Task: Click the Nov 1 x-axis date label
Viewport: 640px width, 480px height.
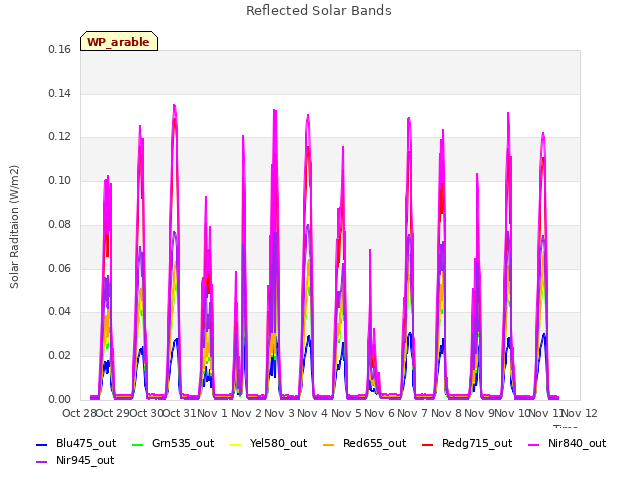Action: click(x=212, y=413)
